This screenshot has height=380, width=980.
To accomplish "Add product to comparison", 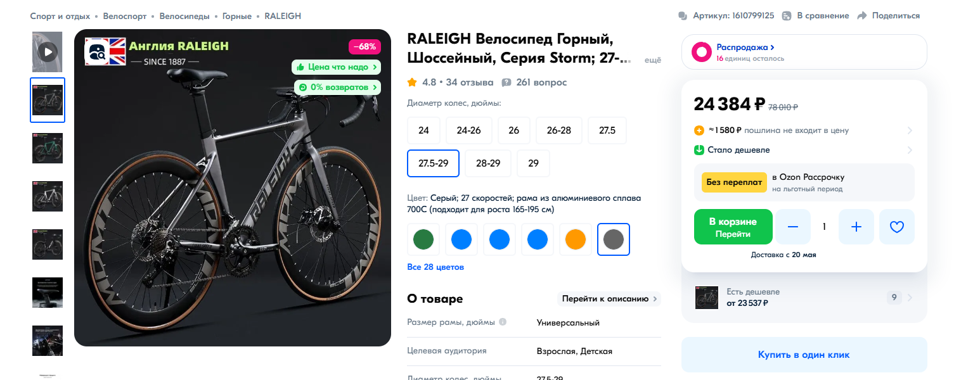I will pos(815,16).
